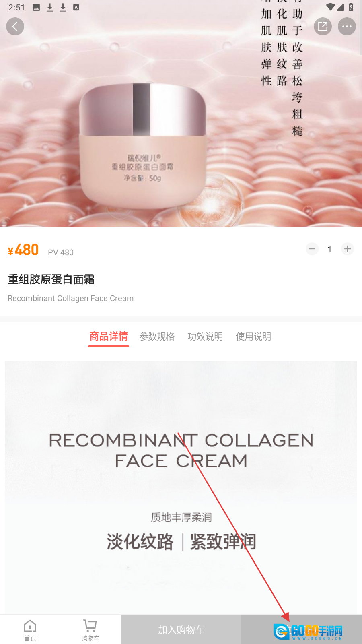362x644 pixels.
Task: Tap the picture notification icon in status bar
Action: click(36, 7)
